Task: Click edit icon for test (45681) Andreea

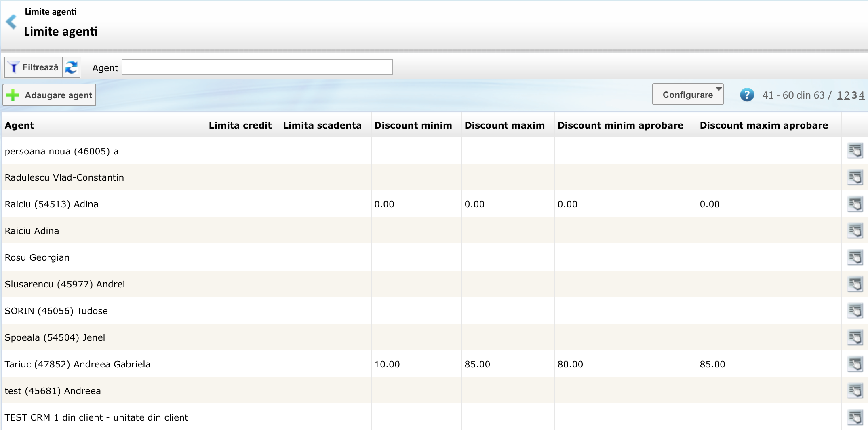Action: pyautogui.click(x=855, y=391)
